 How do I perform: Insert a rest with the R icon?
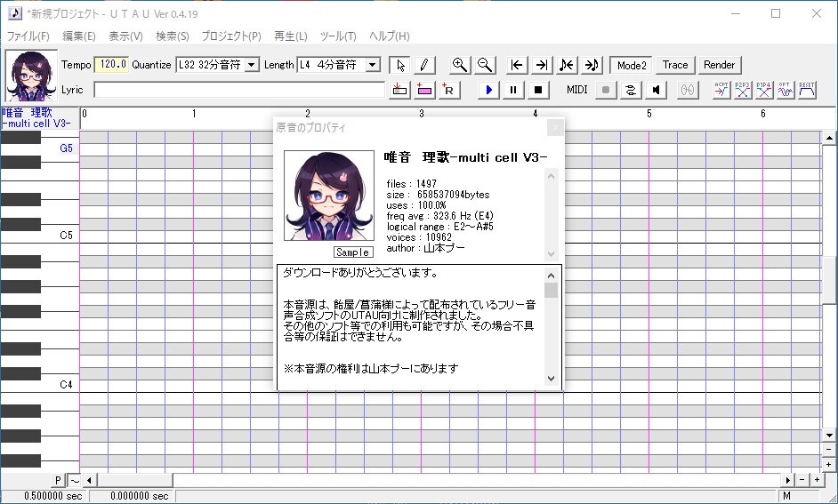pyautogui.click(x=449, y=90)
